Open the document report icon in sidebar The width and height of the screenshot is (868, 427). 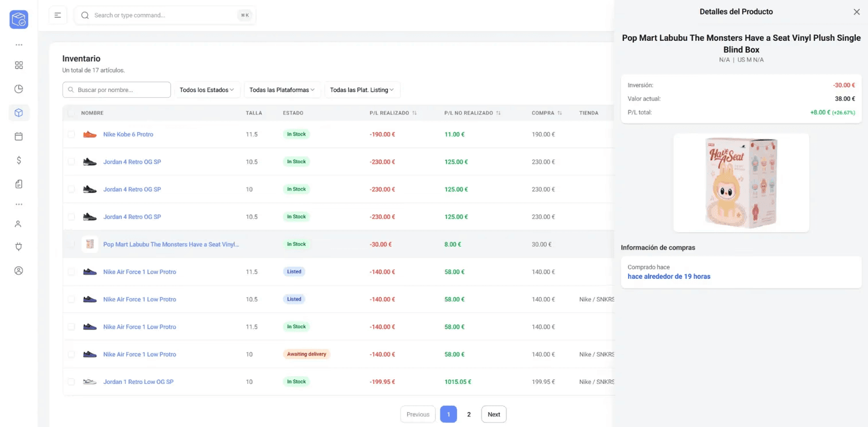[x=19, y=184]
